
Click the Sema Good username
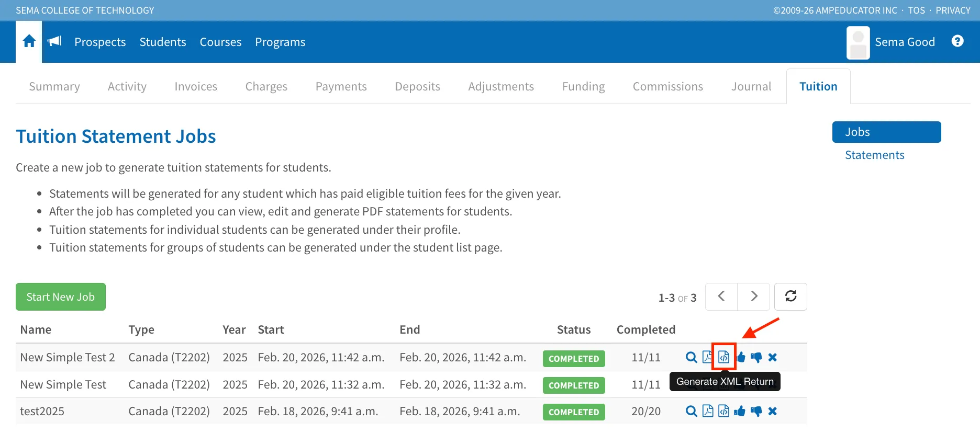(x=905, y=42)
